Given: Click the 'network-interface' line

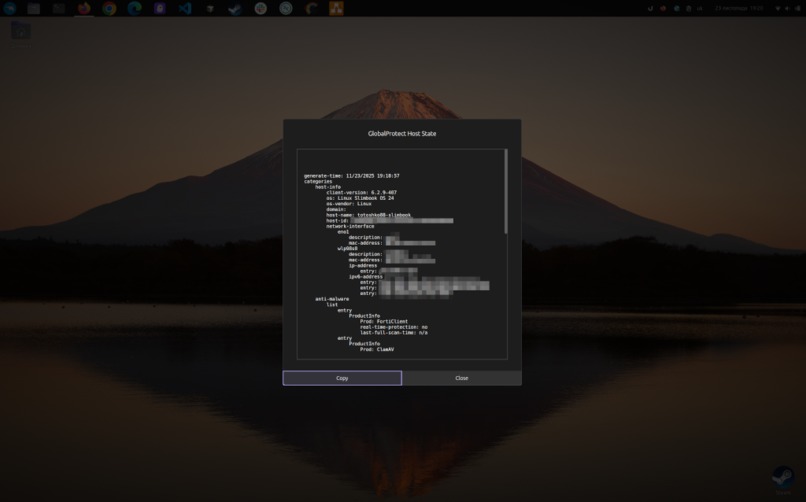Looking at the screenshot, I should [350, 226].
